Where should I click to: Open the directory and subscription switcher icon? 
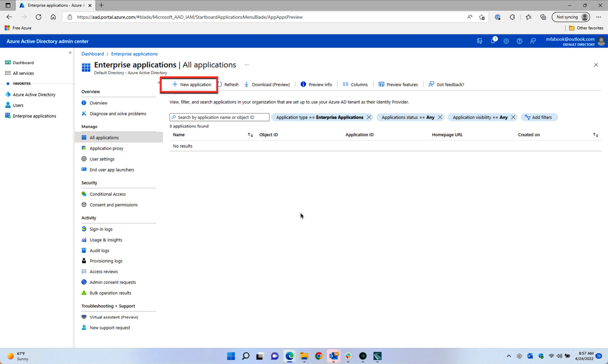(x=480, y=41)
